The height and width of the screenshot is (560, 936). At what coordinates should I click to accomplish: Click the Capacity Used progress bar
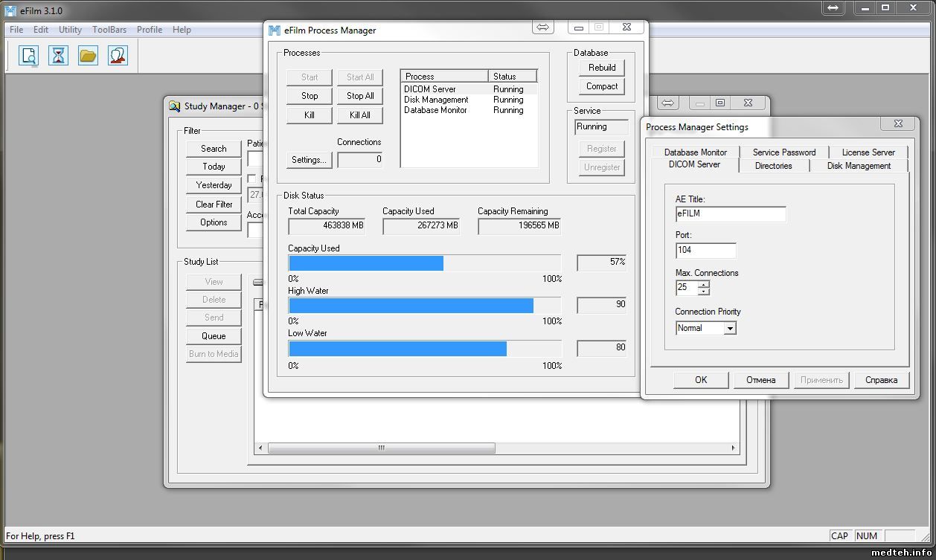click(424, 263)
